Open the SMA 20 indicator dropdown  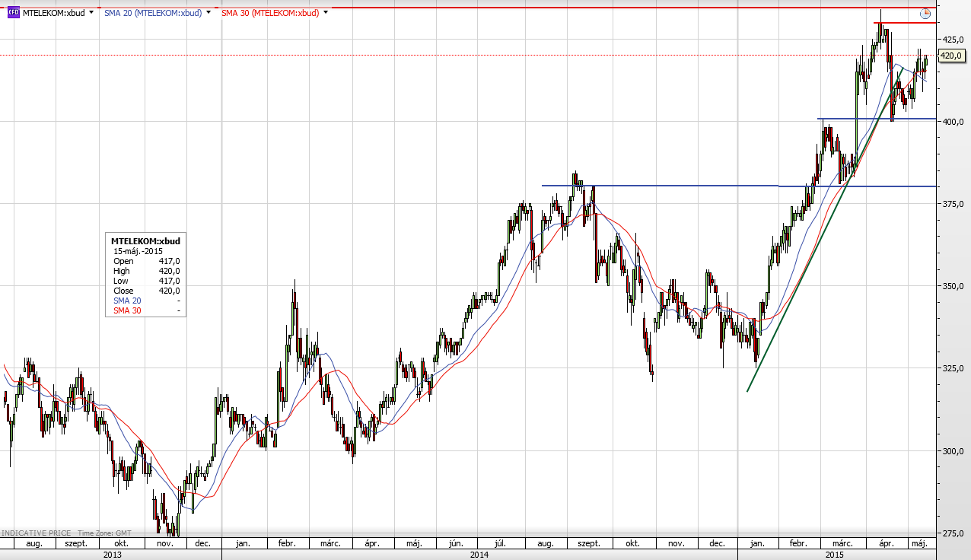pos(209,12)
